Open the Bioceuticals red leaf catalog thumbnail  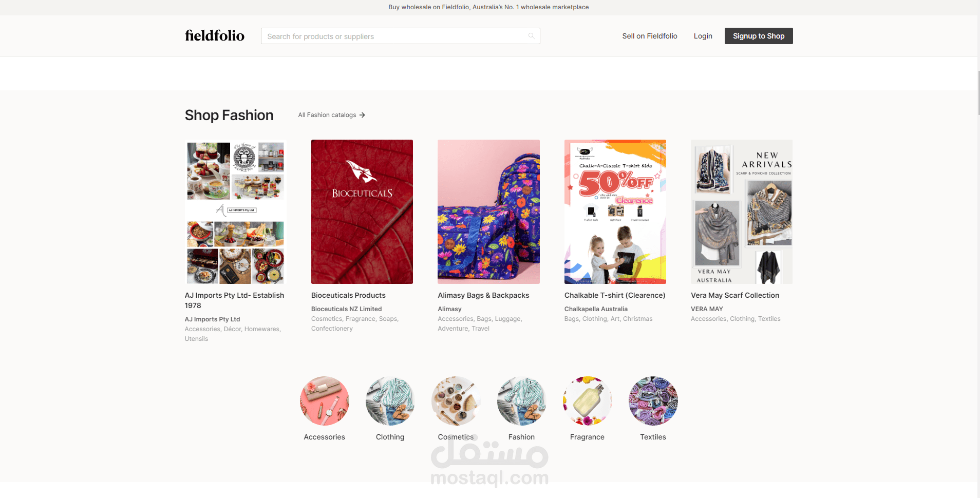click(362, 212)
